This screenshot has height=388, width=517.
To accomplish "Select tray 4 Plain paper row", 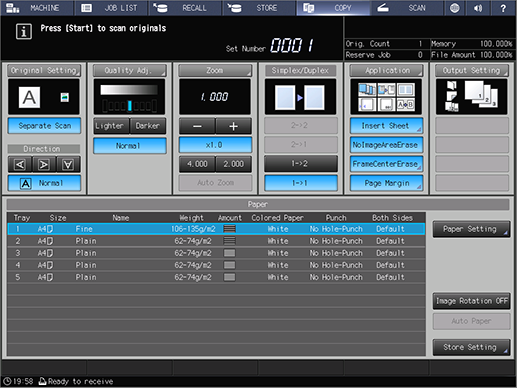I will pyautogui.click(x=216, y=265).
